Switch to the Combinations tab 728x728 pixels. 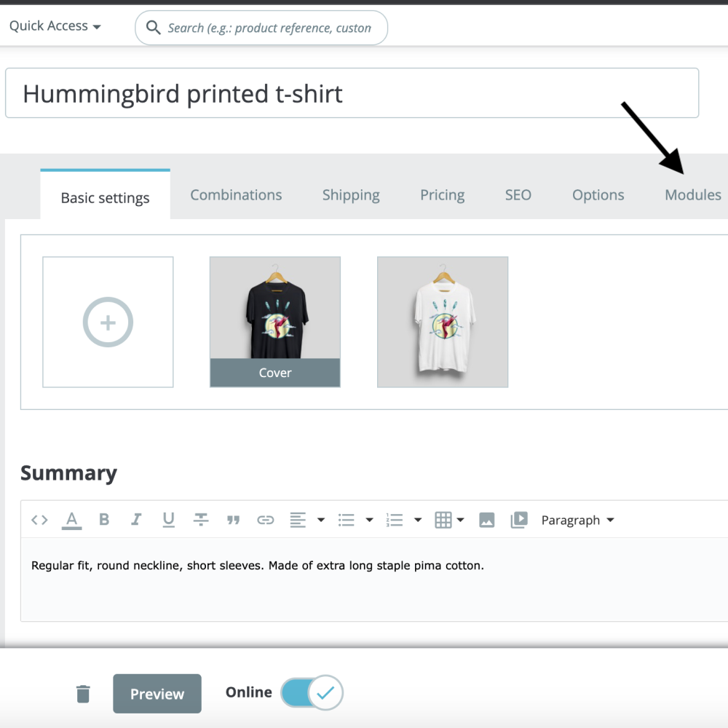pyautogui.click(x=235, y=194)
